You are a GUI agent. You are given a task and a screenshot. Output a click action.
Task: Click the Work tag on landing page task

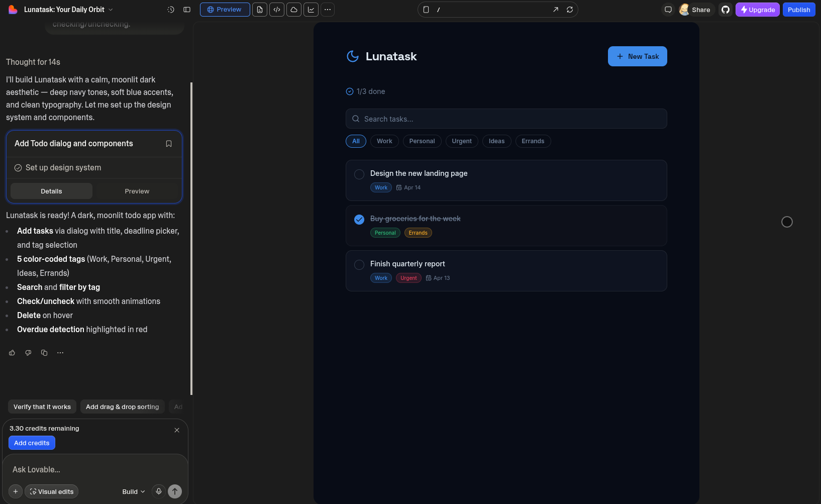coord(381,187)
